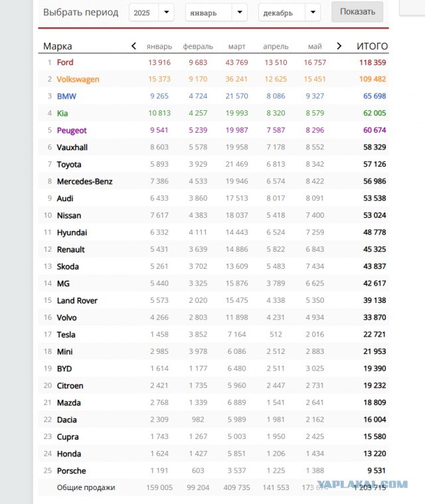The image size is (425, 504).
Task: Click Ford total value 118 359
Action: pyautogui.click(x=373, y=62)
